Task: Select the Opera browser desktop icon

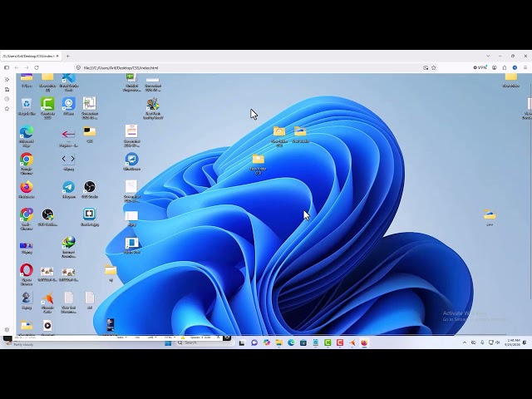Action: point(27,274)
